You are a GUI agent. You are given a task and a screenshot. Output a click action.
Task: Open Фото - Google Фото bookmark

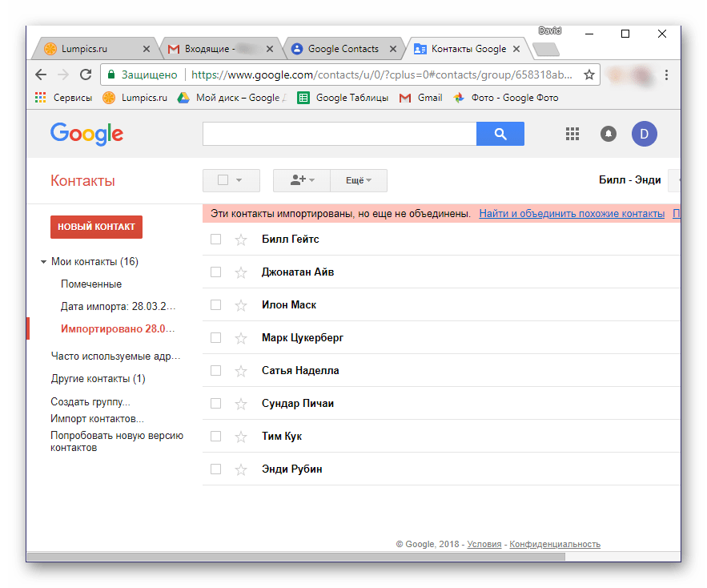tap(505, 98)
